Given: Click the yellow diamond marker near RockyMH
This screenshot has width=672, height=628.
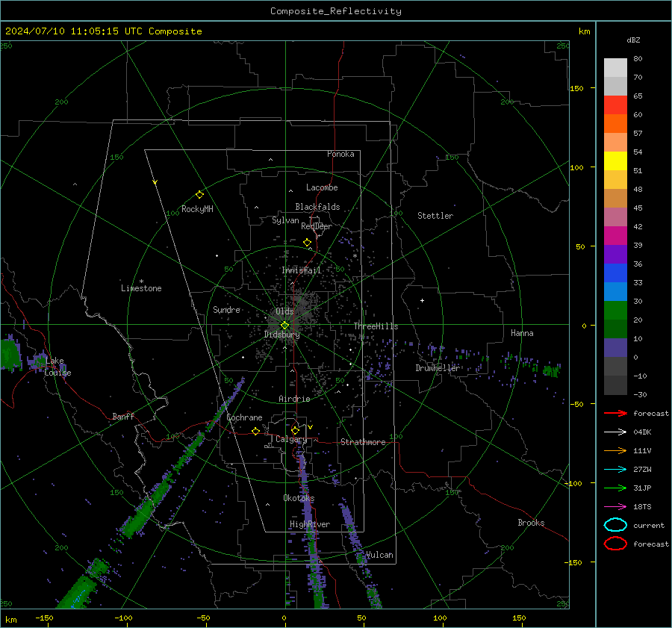Looking at the screenshot, I should coord(199,195).
